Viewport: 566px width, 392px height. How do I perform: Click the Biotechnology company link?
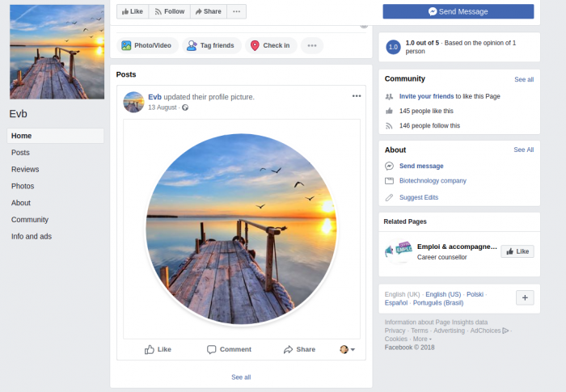coord(433,181)
